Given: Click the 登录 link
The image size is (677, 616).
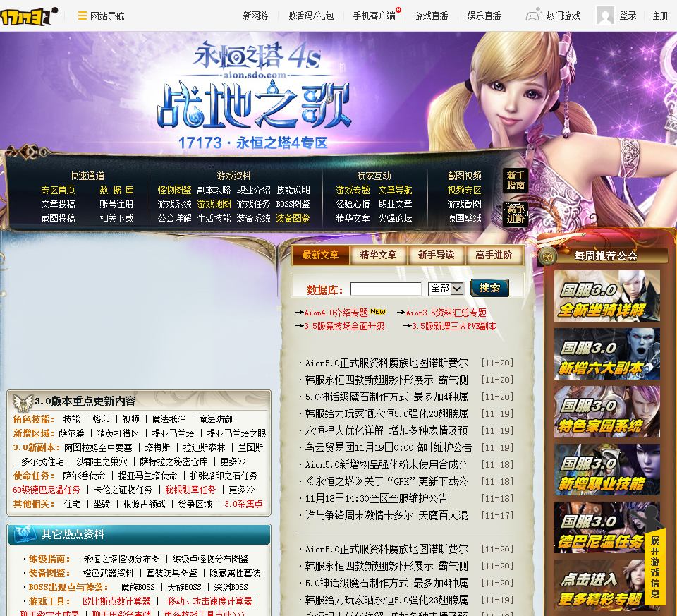Looking at the screenshot, I should coord(628,16).
